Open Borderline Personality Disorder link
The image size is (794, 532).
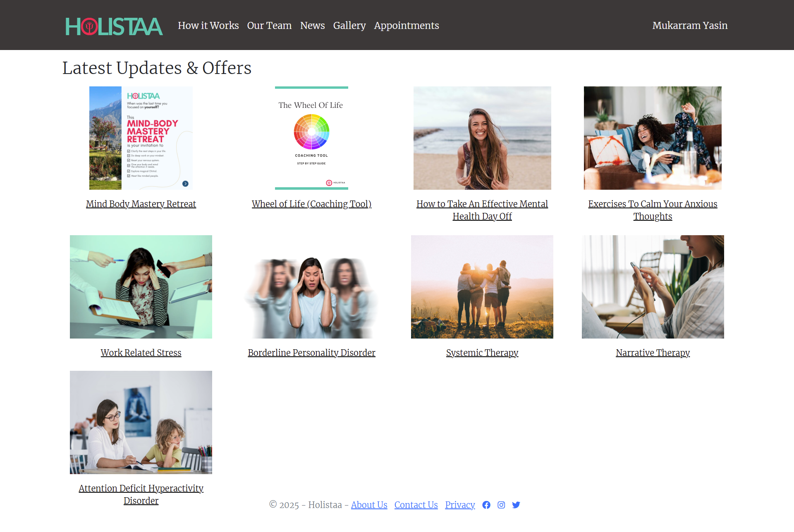click(311, 353)
